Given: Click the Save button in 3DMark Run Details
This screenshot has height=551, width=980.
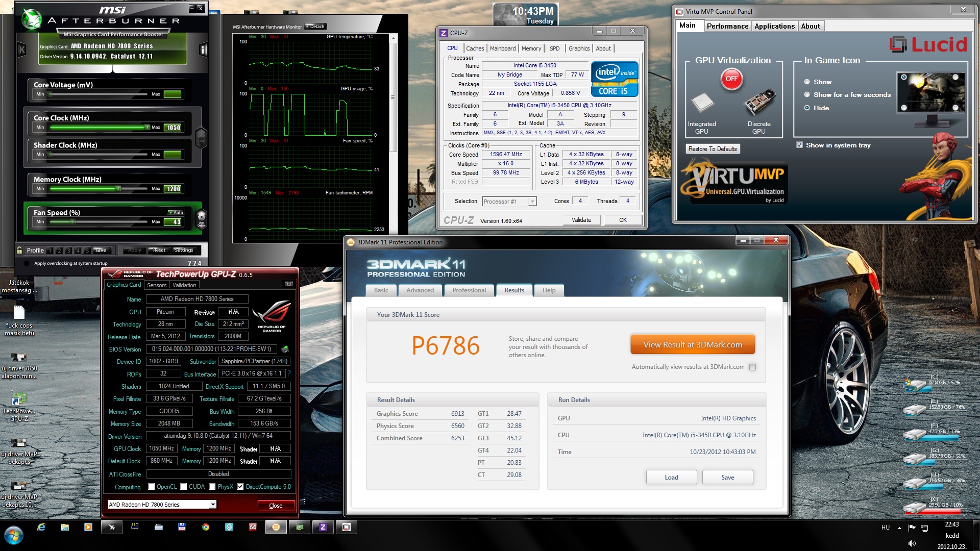Looking at the screenshot, I should click(727, 477).
